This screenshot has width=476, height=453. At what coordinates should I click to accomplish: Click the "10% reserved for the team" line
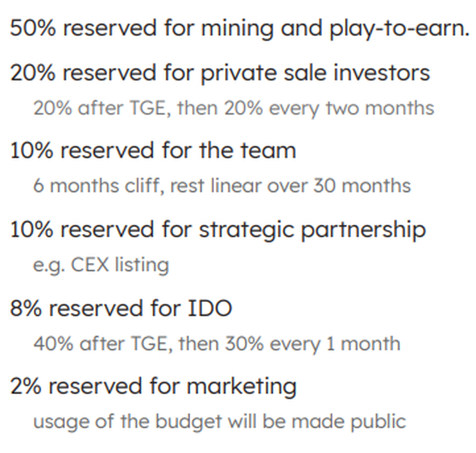153,151
